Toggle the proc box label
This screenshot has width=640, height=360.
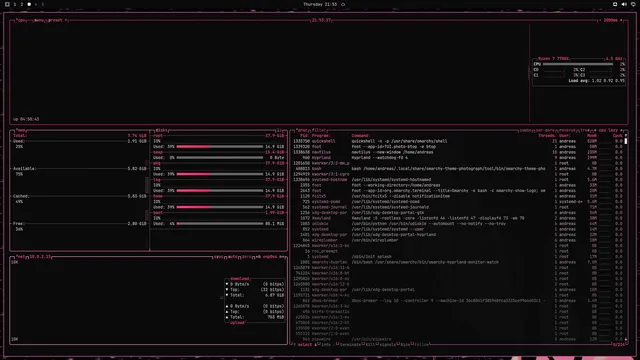click(x=302, y=130)
